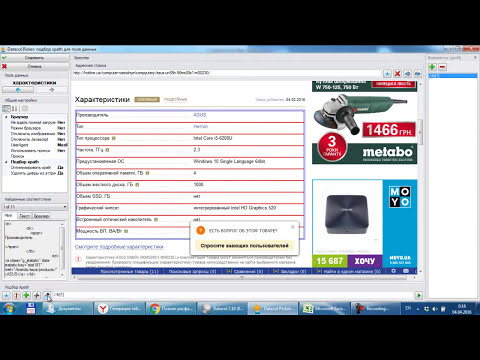Viewport: 480px width, 360px height.
Task: Click info icon next to Мощность БП
Action: pos(126,231)
